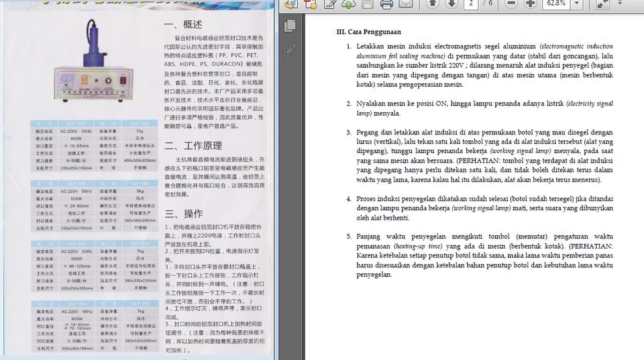Go to previous page arrow
644x360 pixels.
432,4
